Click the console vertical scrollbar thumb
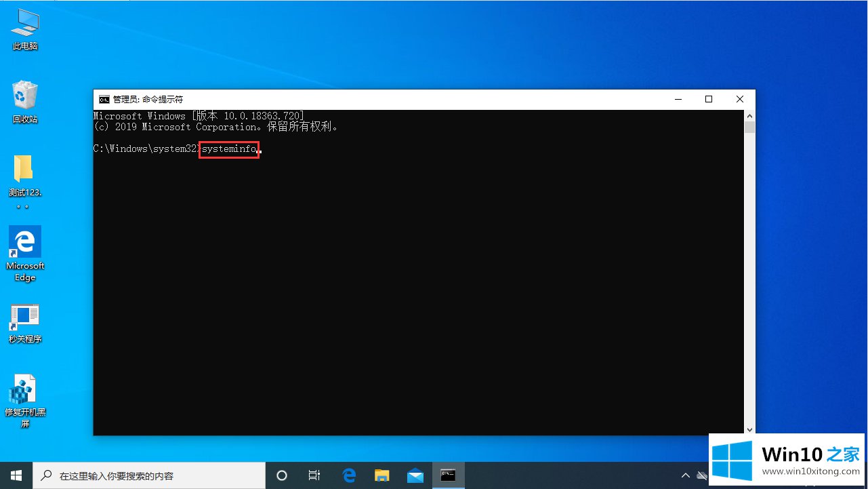 click(x=749, y=128)
